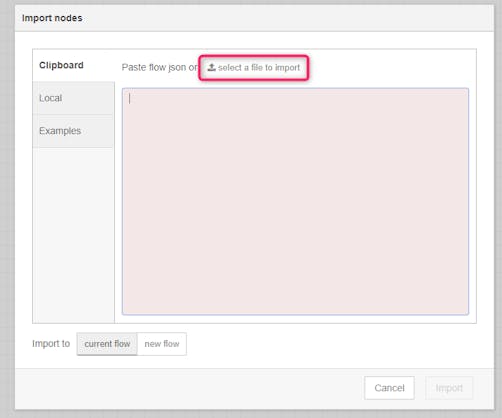The width and height of the screenshot is (502, 418).
Task: Click the empty sidebar area below Examples tab
Action: [x=73, y=235]
